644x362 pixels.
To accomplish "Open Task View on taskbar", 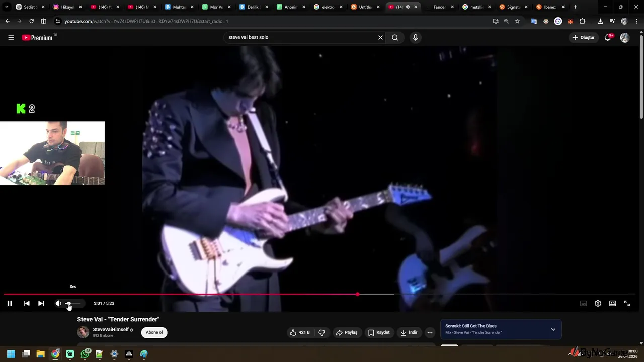I will [26, 354].
